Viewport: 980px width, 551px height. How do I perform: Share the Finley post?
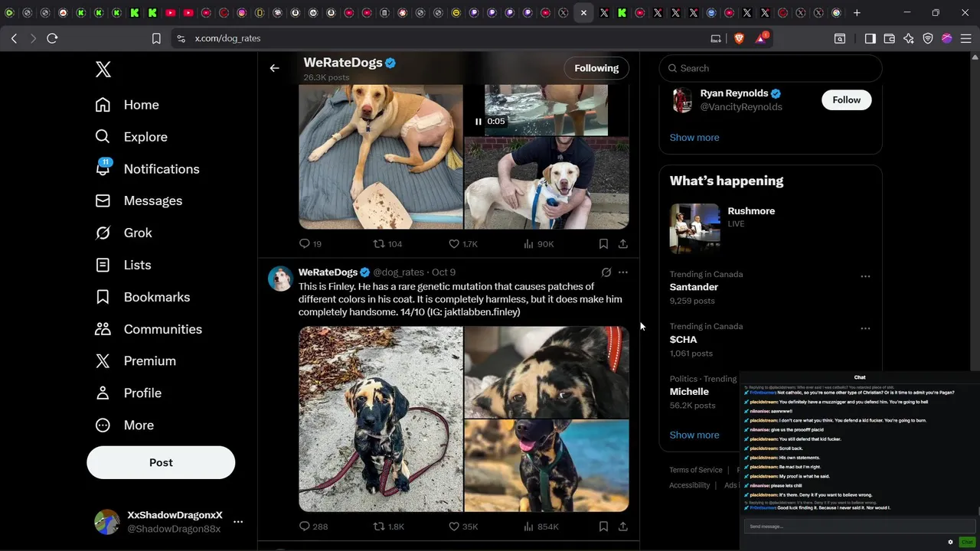(x=623, y=527)
